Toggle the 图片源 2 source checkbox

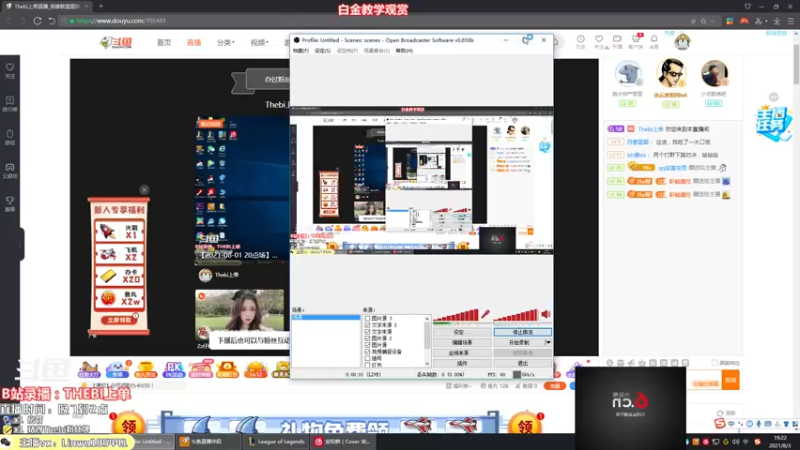coord(367,338)
